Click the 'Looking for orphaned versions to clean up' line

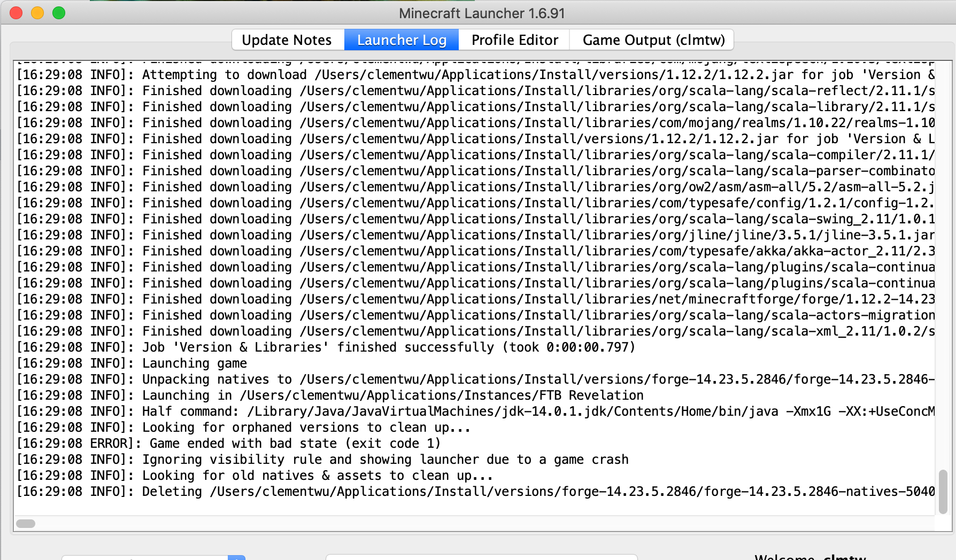(x=243, y=427)
